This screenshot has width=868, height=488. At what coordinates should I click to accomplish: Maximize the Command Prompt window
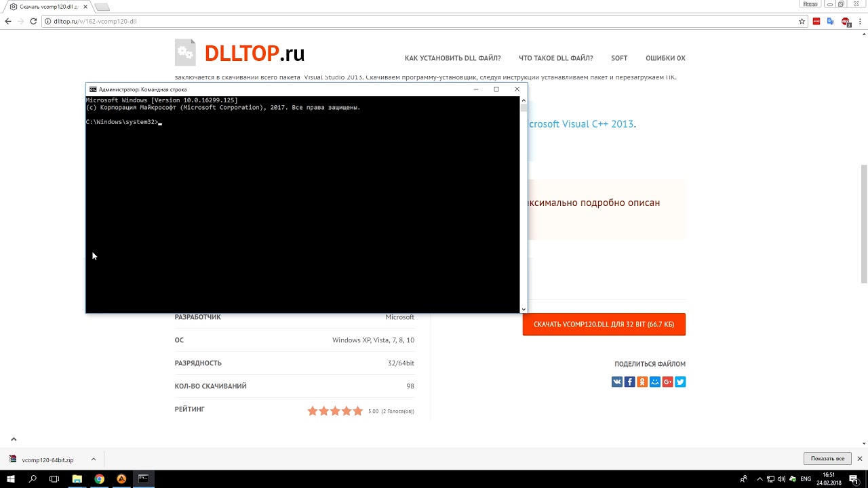click(x=496, y=89)
